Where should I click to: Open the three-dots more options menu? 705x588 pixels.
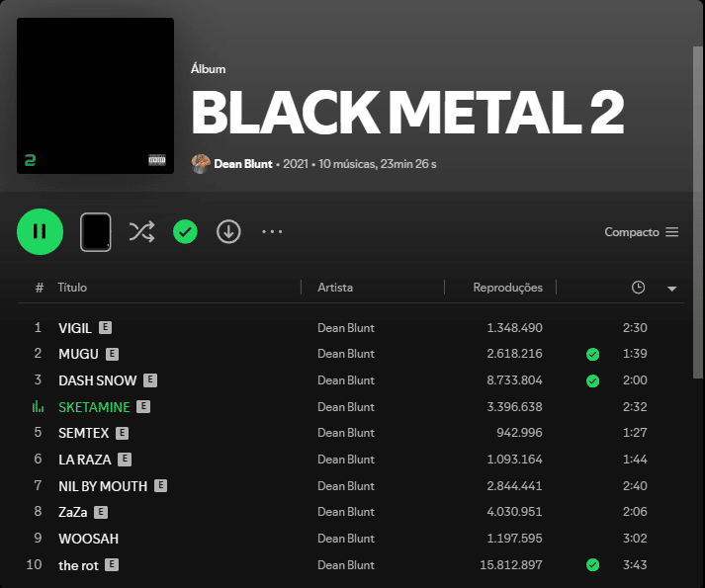pyautogui.click(x=272, y=231)
